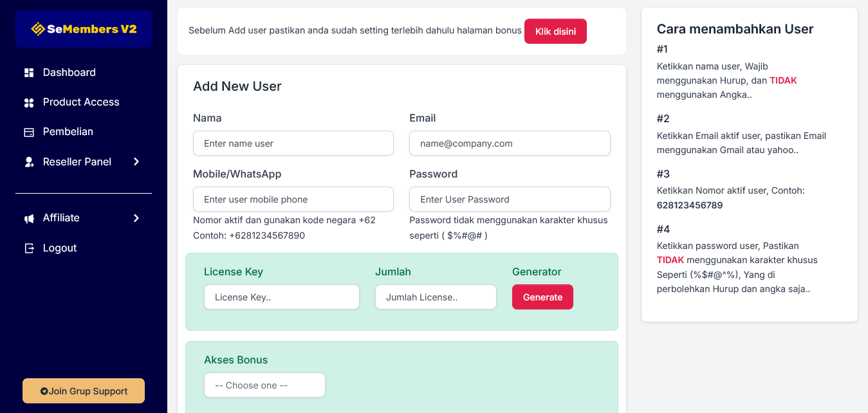Screen dimensions: 868x413
Task: Click the Klik disini button
Action: pyautogui.click(x=555, y=32)
